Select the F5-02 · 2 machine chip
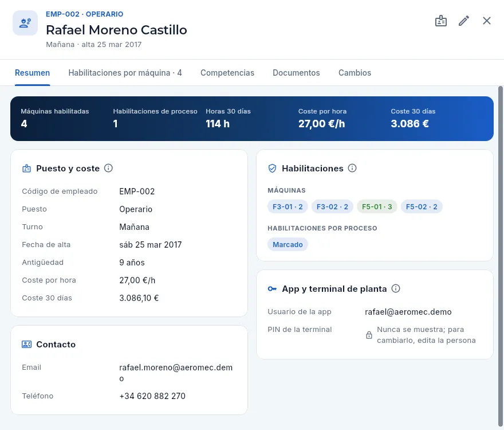The height and width of the screenshot is (430, 504). tap(422, 206)
